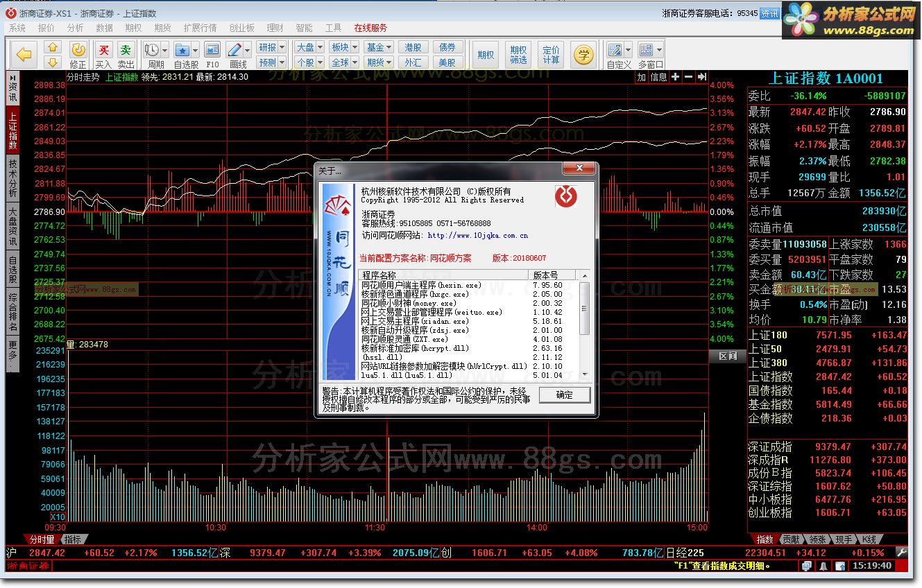Expand the 画线 dropdown arrow
The height and width of the screenshot is (588, 922).
click(x=247, y=50)
